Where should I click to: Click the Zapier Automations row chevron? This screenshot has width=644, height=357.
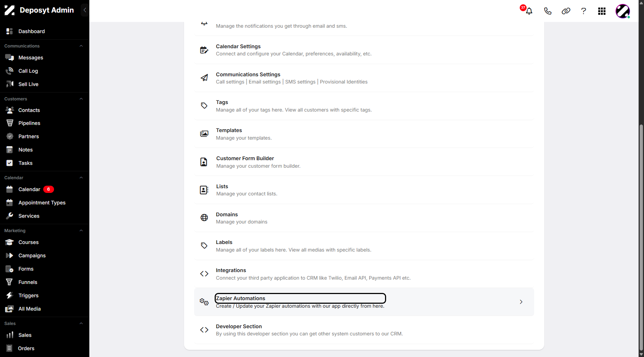(x=521, y=302)
